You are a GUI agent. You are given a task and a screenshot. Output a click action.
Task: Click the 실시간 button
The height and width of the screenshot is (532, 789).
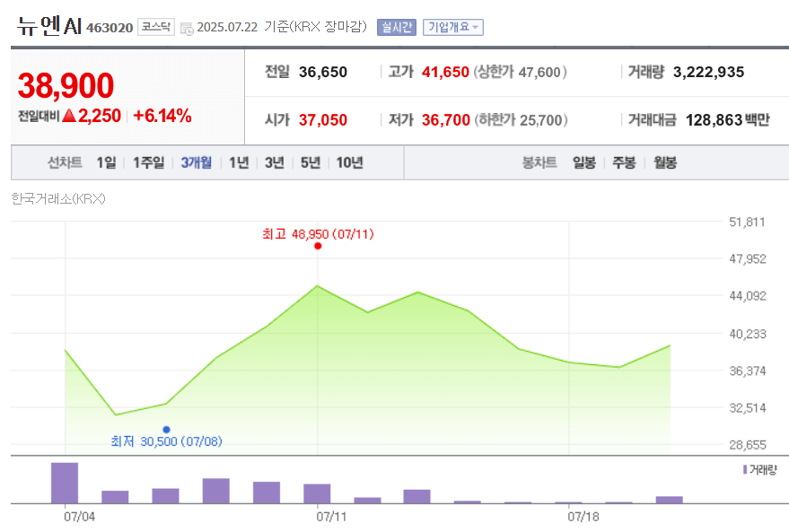tap(395, 26)
